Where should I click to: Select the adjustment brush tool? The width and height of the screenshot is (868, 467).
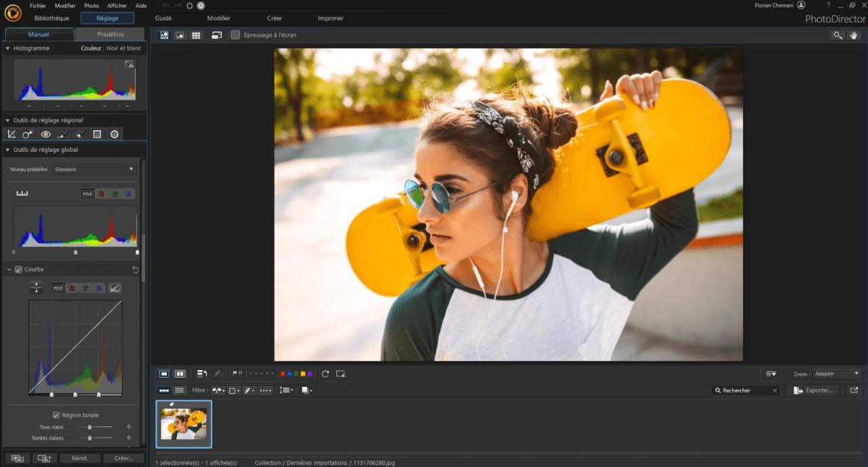(62, 134)
